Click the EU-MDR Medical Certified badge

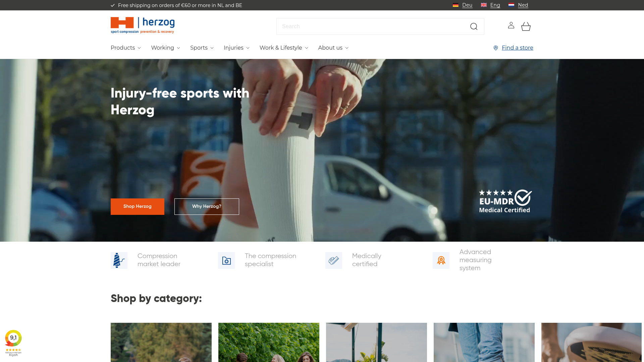coord(505,201)
